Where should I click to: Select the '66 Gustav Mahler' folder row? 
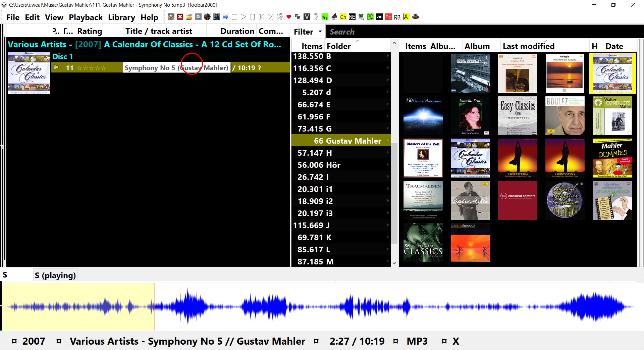pyautogui.click(x=341, y=141)
